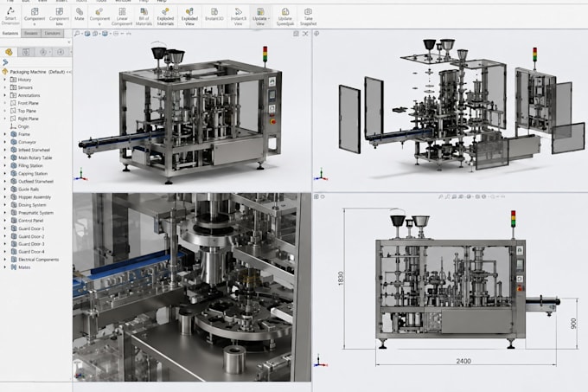The width and height of the screenshot is (588, 392).
Task: Select the Smart Dimension tool
Action: point(10,16)
